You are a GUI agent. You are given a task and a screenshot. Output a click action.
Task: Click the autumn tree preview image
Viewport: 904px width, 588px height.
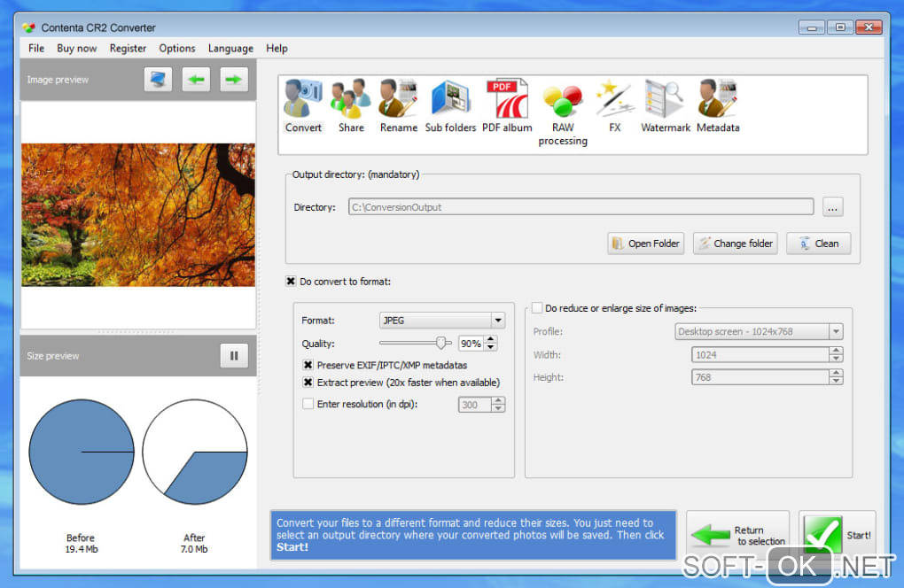click(x=138, y=215)
